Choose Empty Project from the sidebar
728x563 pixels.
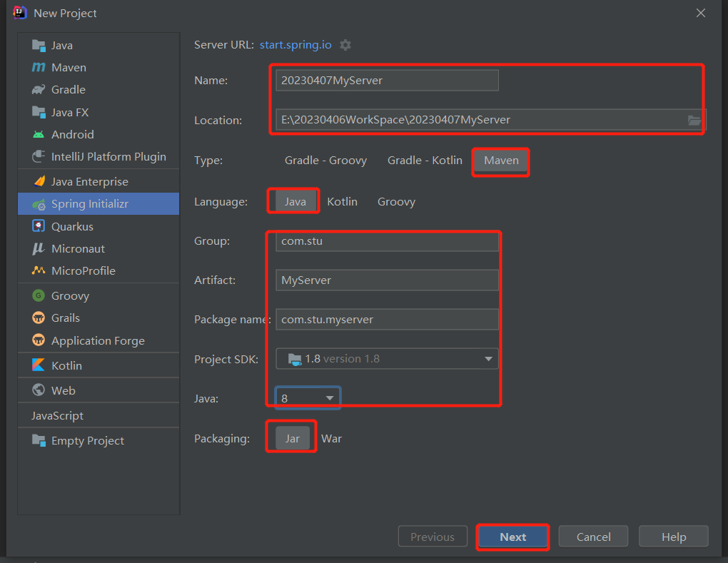pos(87,441)
